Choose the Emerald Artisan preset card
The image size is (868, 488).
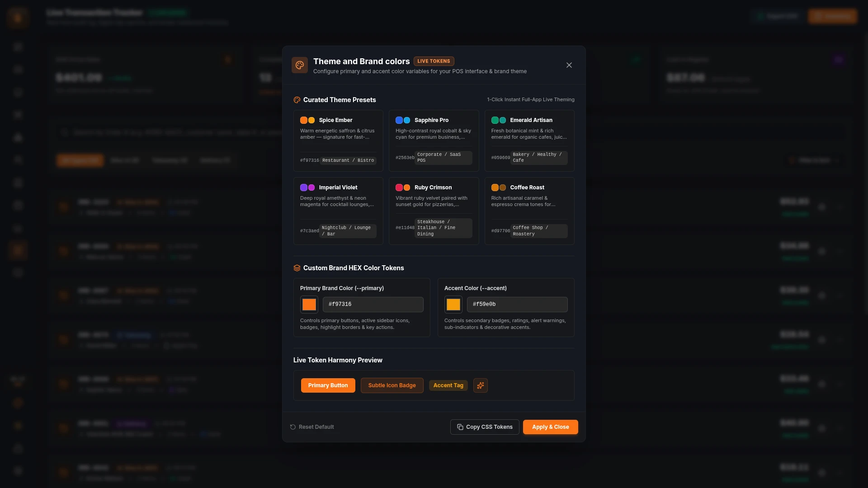click(x=529, y=141)
